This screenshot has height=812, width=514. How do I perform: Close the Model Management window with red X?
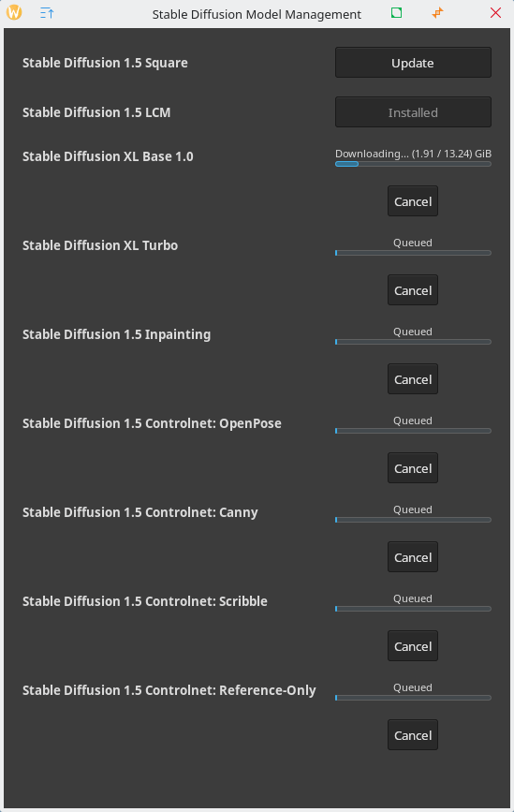pyautogui.click(x=495, y=13)
